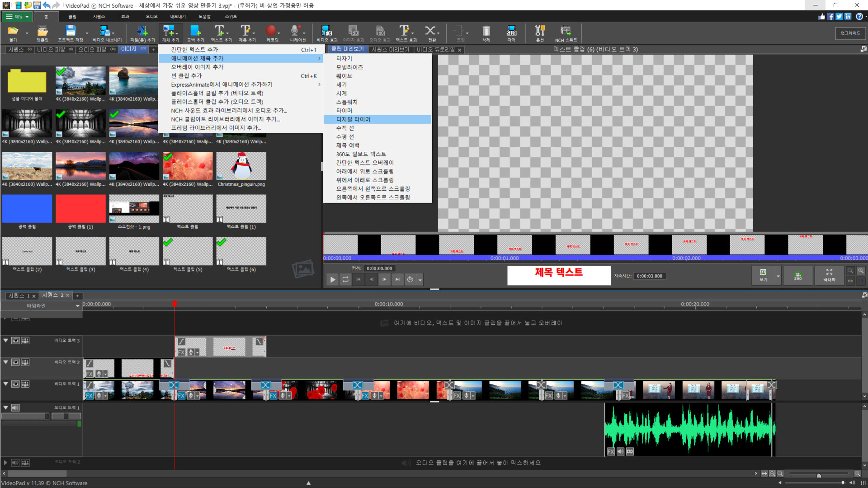Switch to 시퀀스 미리보기 tab

tap(390, 50)
